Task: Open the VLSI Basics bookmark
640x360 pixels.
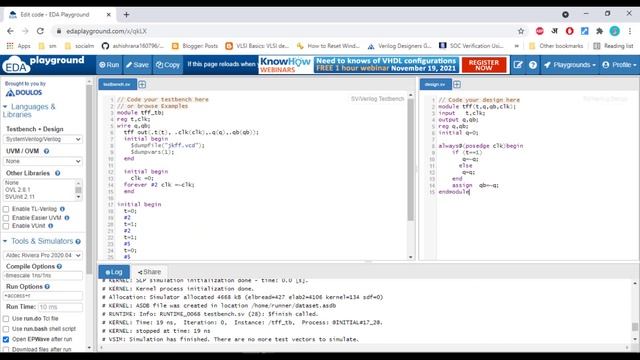Action: (258, 46)
